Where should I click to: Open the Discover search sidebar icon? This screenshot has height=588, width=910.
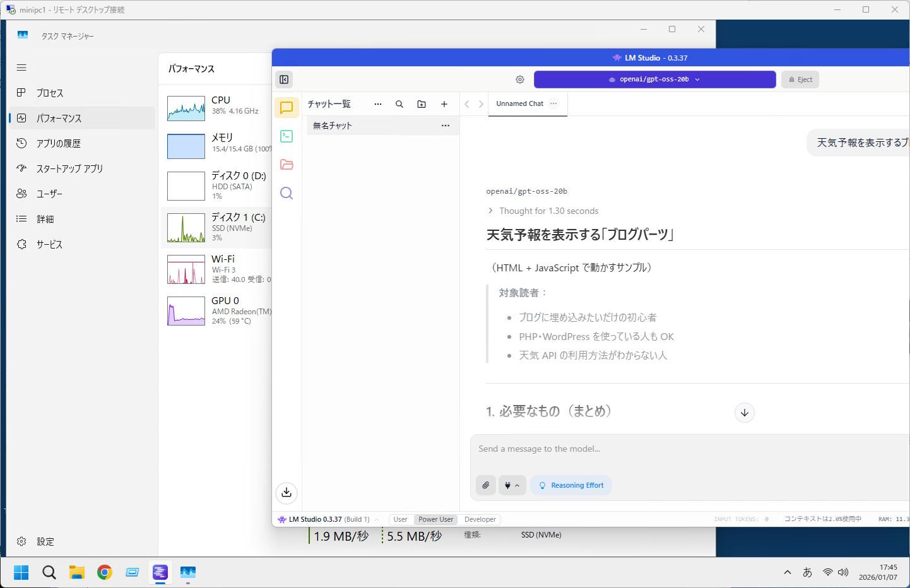pyautogui.click(x=287, y=193)
